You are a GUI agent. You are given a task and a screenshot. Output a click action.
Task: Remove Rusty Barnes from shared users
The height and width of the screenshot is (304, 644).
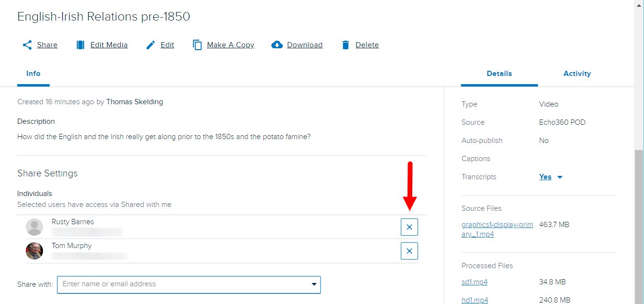[409, 227]
